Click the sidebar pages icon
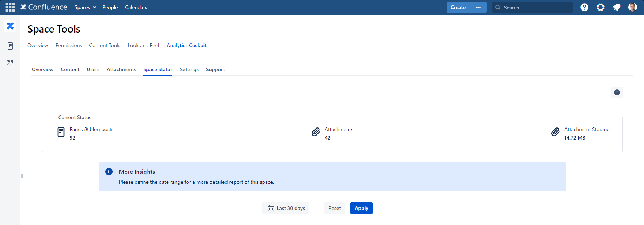644x225 pixels. point(10,46)
